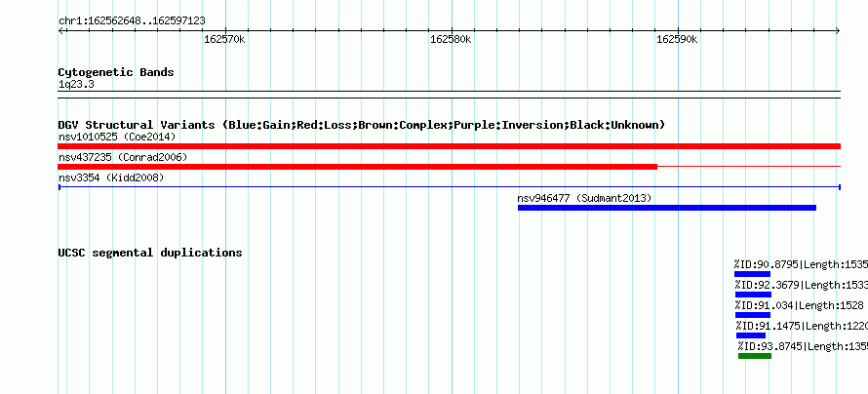Click the nsv3354 (Kidd2008) label
868x394 pixels.
point(111,177)
